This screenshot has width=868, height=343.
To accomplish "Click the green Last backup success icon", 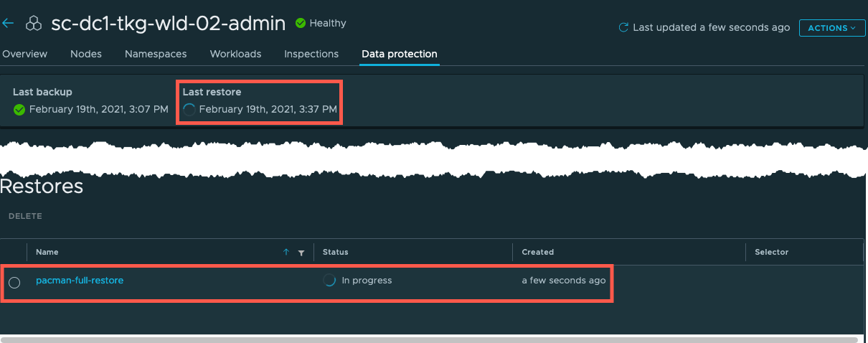I will pos(19,110).
